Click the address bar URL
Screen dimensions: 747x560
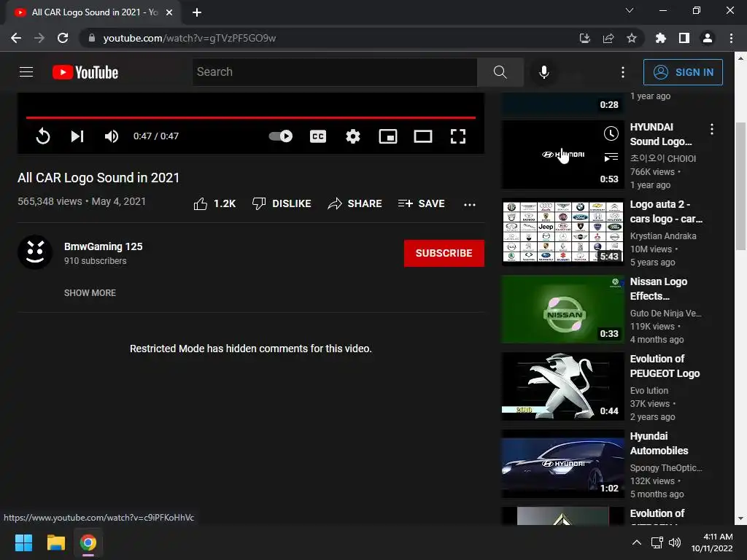point(189,38)
